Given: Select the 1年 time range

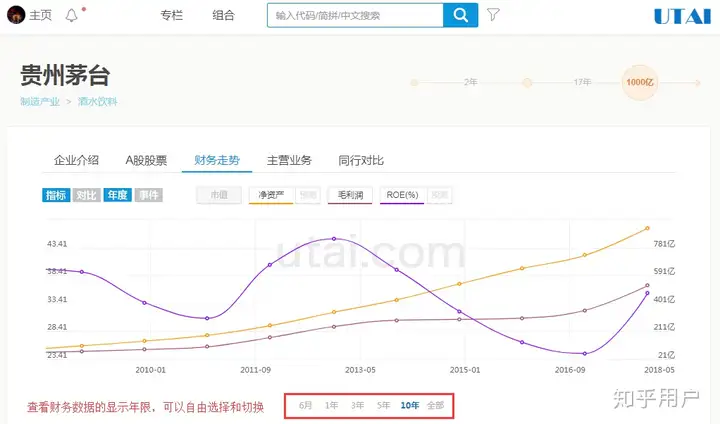Looking at the screenshot, I should coord(331,405).
